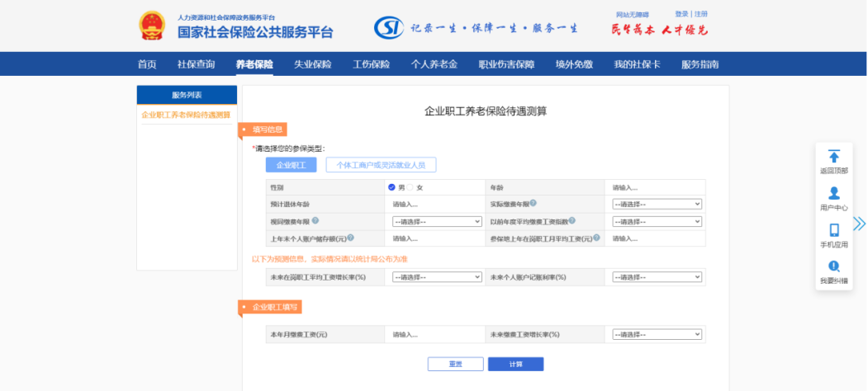Click help icon beside 实际缴费年限
The width and height of the screenshot is (868, 391).
coord(534,203)
